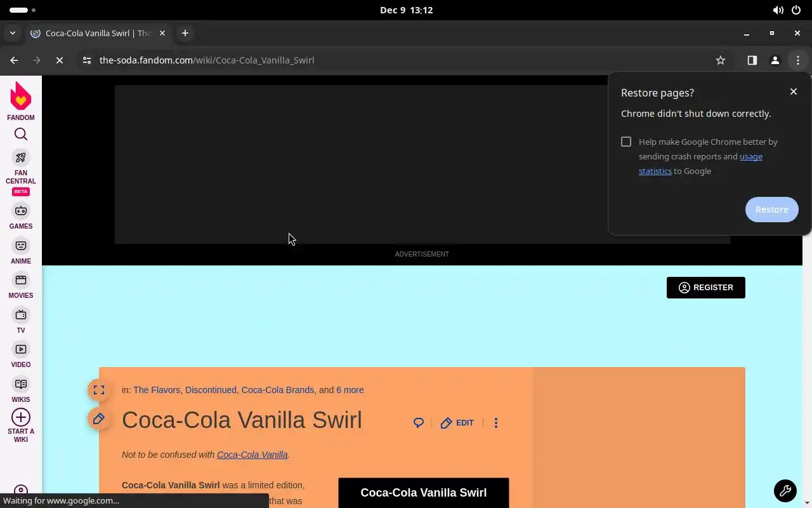The width and height of the screenshot is (812, 508).
Task: Open the Movies sidebar icon
Action: (x=21, y=280)
